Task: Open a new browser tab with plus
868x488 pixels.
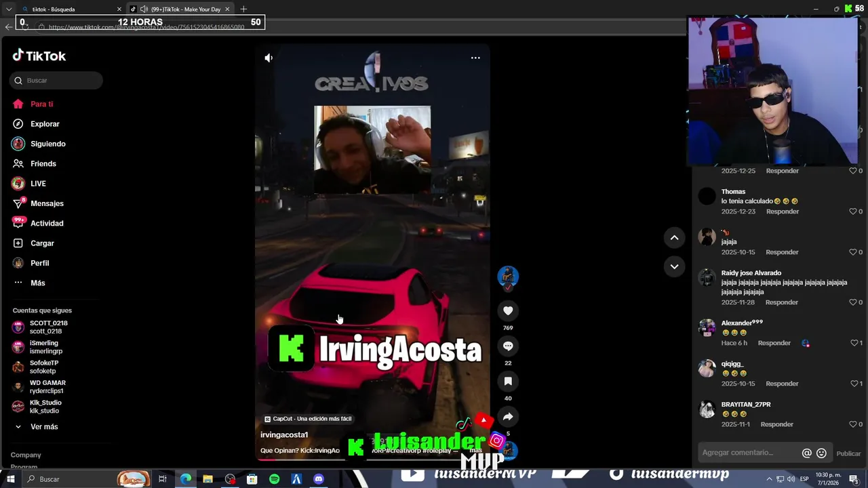Action: 243,9
